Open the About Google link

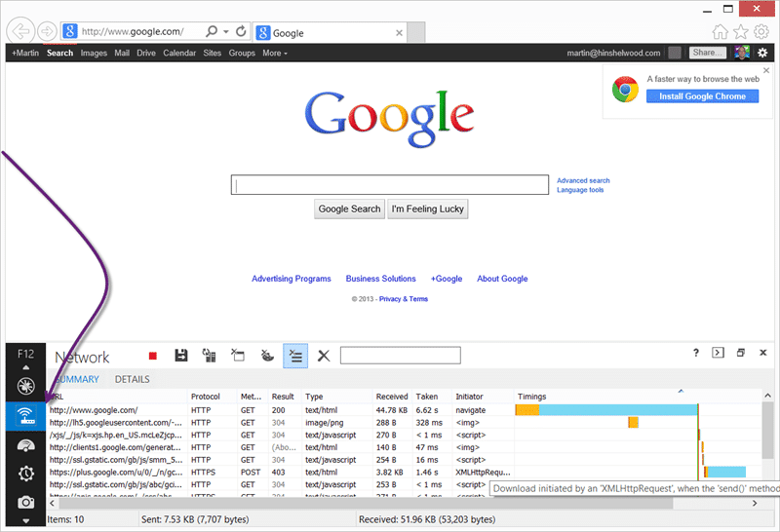(x=502, y=279)
